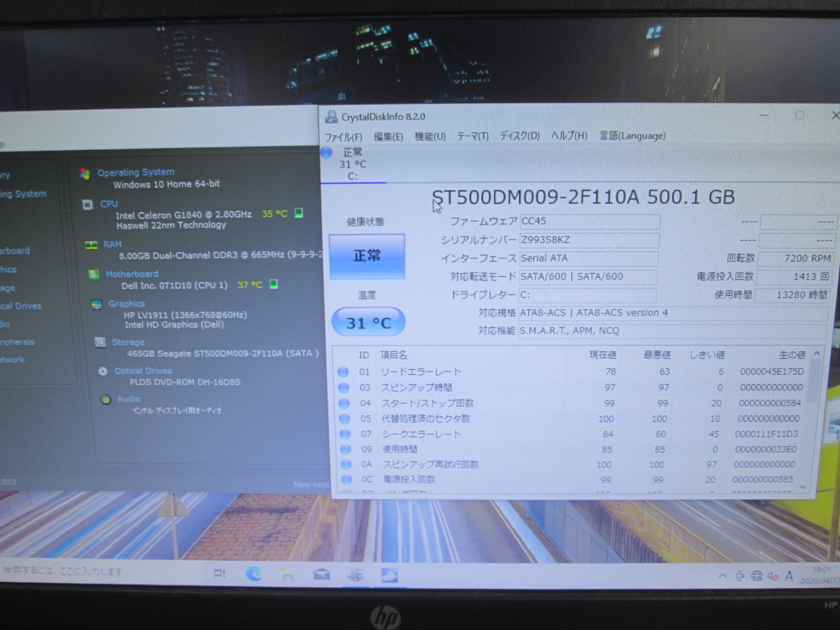Show hidden system tray icons chevron
Image resolution: width=840 pixels, height=630 pixels.
click(723, 576)
